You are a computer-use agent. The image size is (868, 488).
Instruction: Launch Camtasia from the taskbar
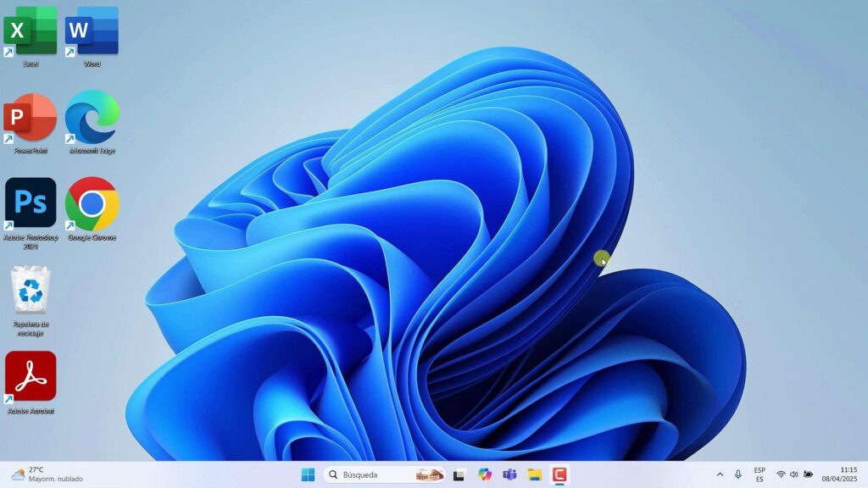click(560, 474)
